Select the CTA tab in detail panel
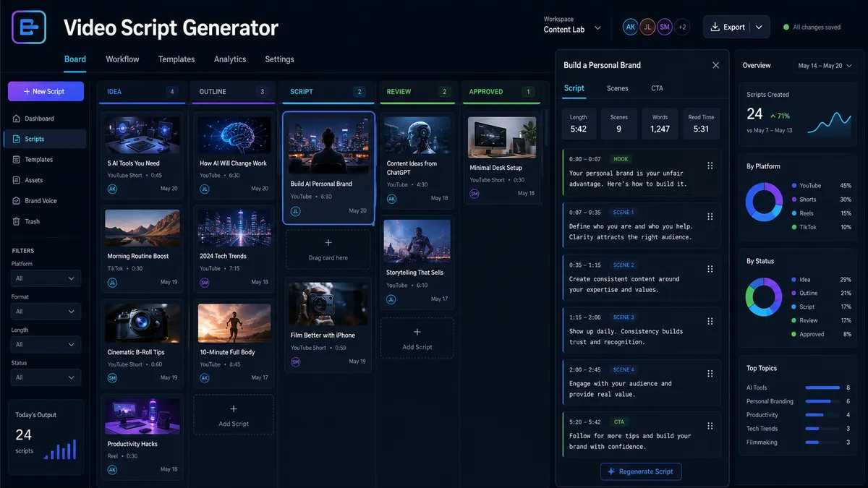 (657, 88)
